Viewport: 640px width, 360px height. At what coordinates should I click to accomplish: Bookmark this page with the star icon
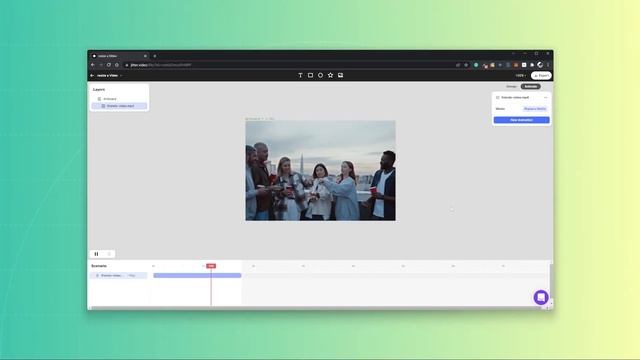(x=466, y=65)
